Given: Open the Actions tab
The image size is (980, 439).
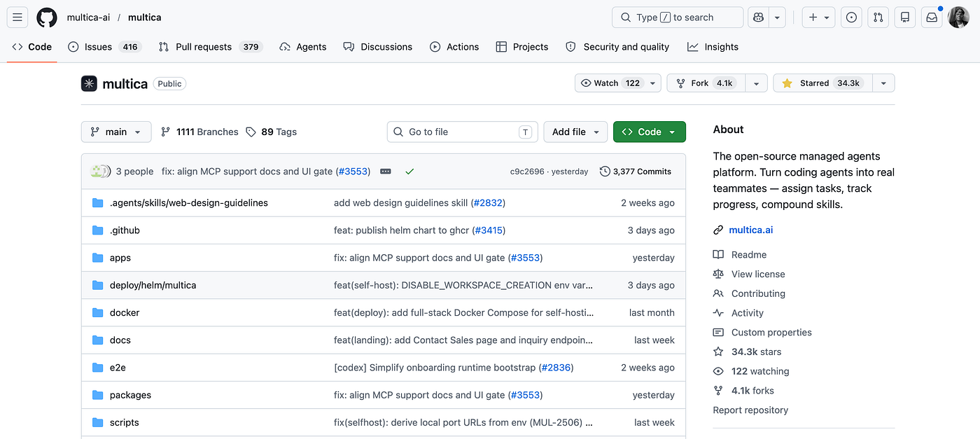Looking at the screenshot, I should [x=454, y=47].
